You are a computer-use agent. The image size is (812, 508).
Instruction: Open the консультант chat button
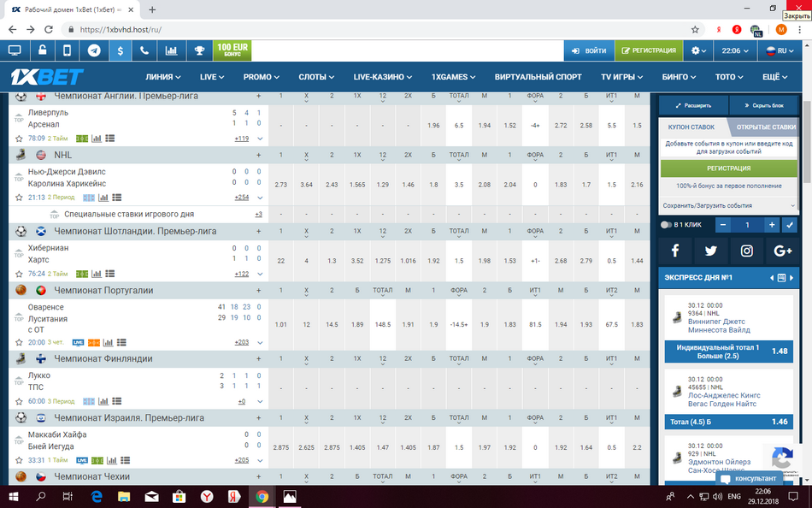coord(749,478)
